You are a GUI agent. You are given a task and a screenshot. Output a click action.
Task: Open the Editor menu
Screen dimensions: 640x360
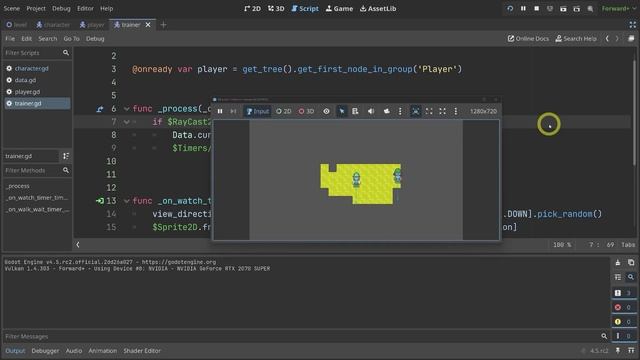pyautogui.click(x=85, y=8)
